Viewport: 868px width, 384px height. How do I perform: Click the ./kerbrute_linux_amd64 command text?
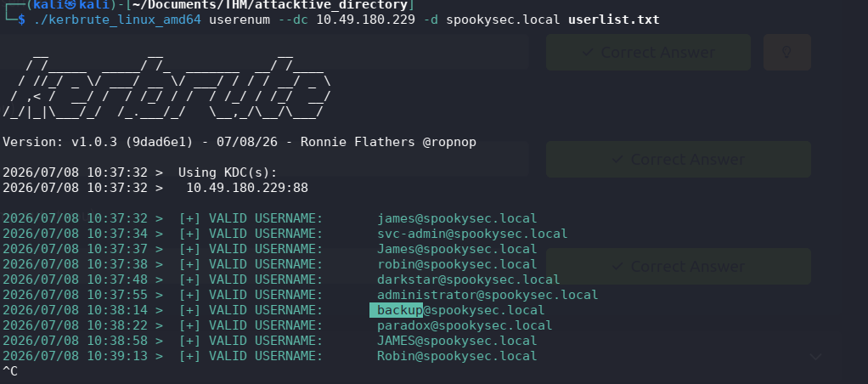(x=118, y=20)
